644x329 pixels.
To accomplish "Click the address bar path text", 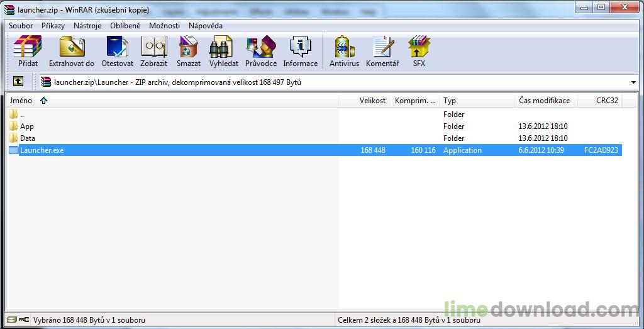I will tap(177, 82).
